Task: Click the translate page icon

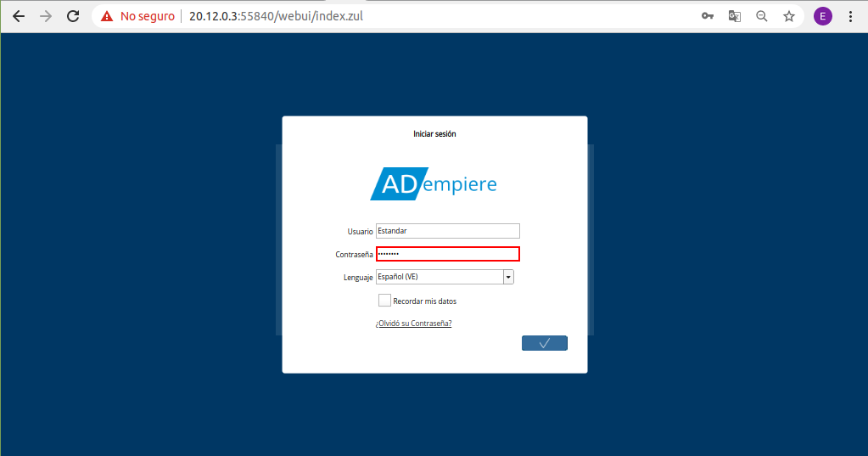Action: pos(735,16)
